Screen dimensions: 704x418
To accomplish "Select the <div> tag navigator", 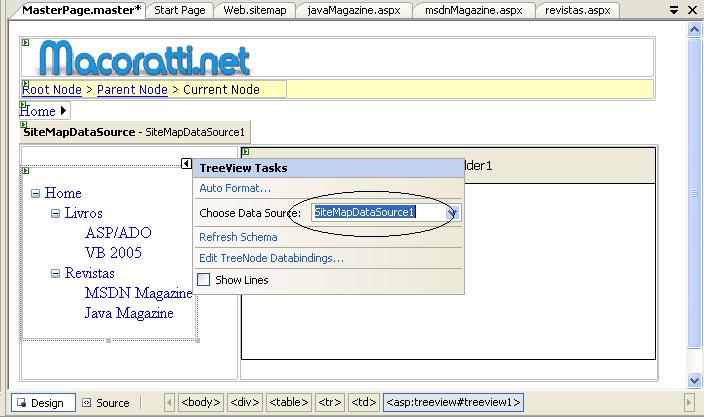I will (x=245, y=402).
